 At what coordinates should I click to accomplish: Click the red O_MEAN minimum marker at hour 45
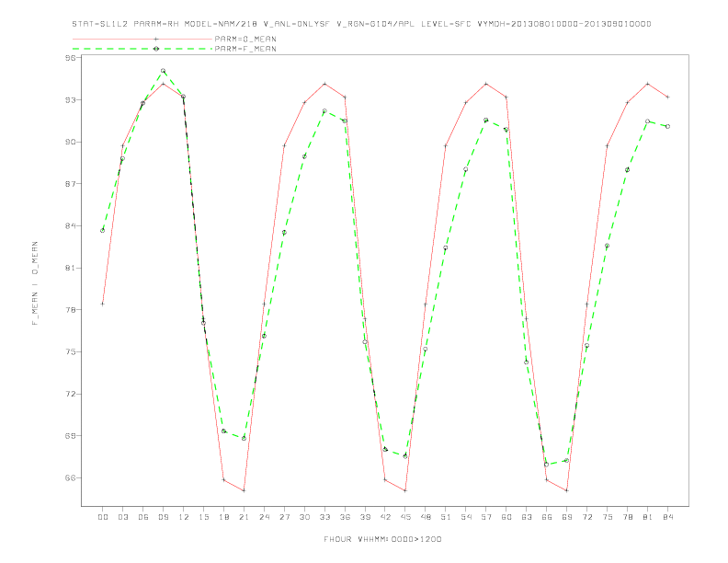(x=405, y=490)
